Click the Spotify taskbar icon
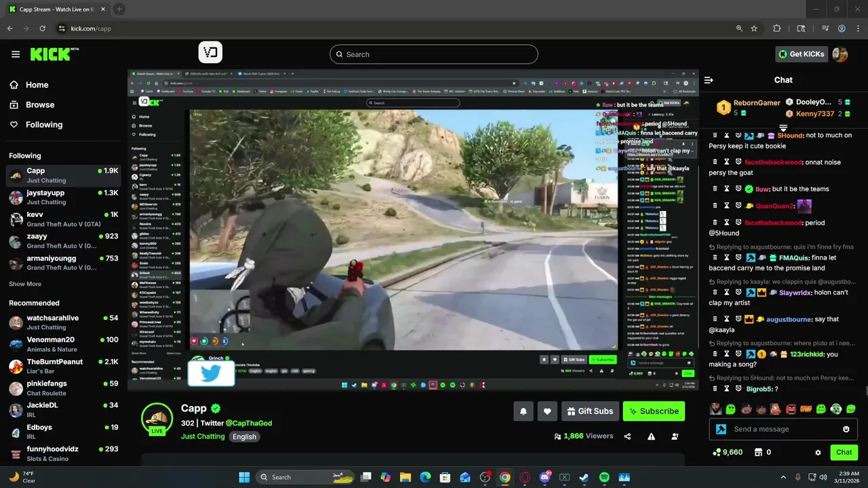This screenshot has height=488, width=868. (604, 477)
